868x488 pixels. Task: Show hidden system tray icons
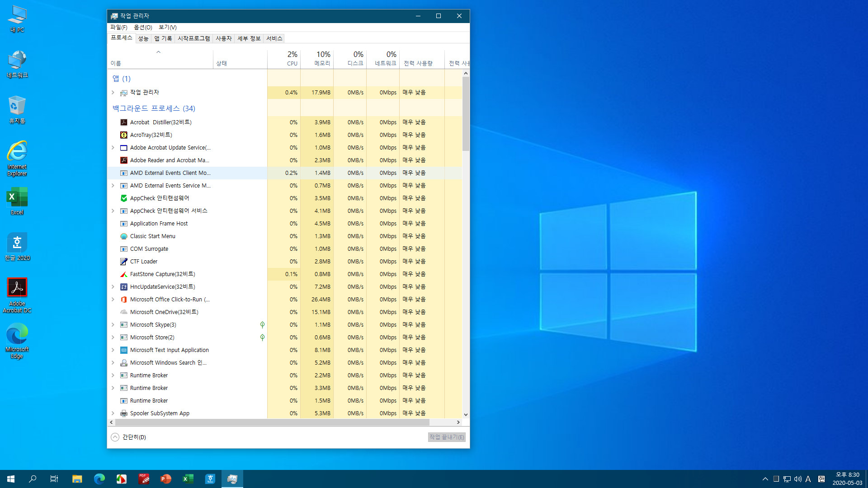(765, 479)
